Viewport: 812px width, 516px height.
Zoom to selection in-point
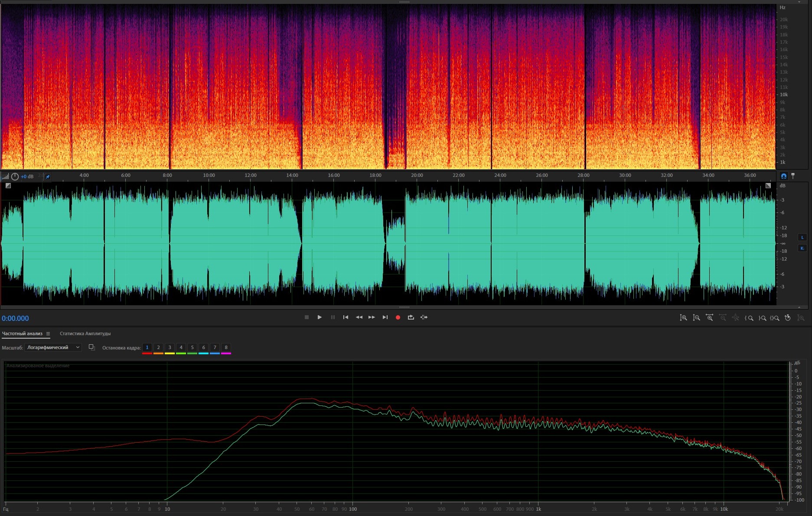click(749, 318)
